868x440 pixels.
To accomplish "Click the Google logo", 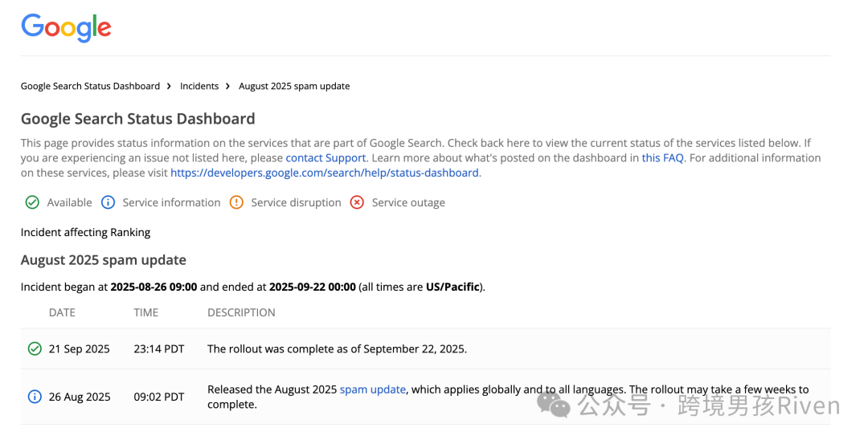I will (67, 27).
